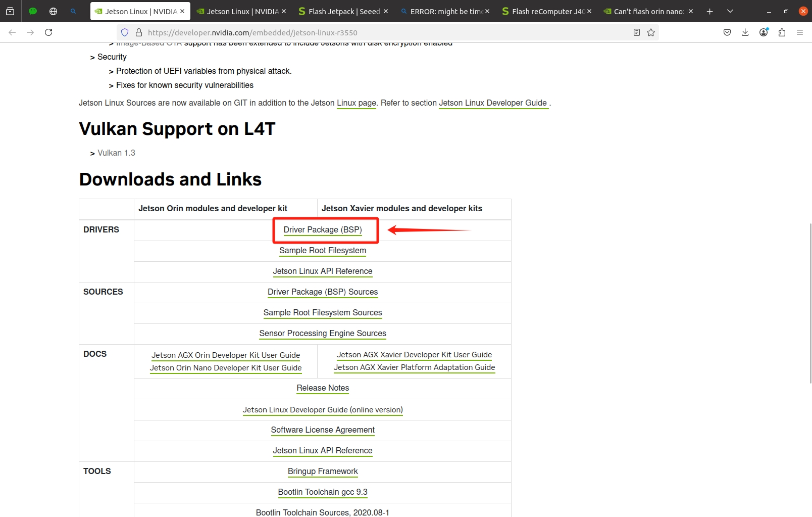Close the ERROR might be timeout tab

point(487,11)
